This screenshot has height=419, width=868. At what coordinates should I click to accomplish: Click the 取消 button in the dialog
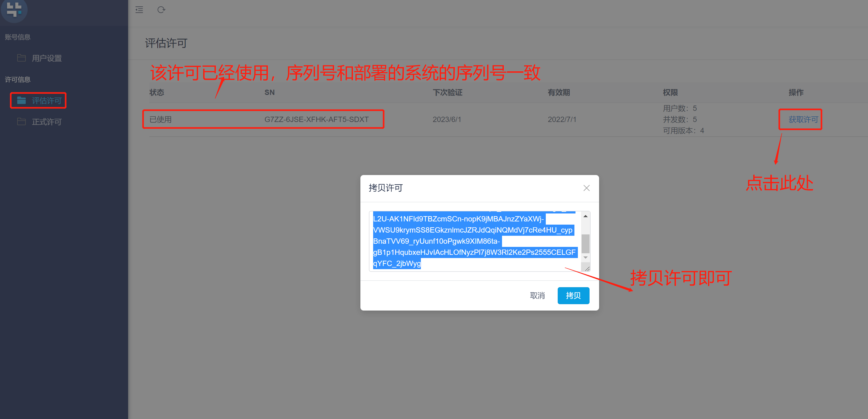pyautogui.click(x=537, y=296)
